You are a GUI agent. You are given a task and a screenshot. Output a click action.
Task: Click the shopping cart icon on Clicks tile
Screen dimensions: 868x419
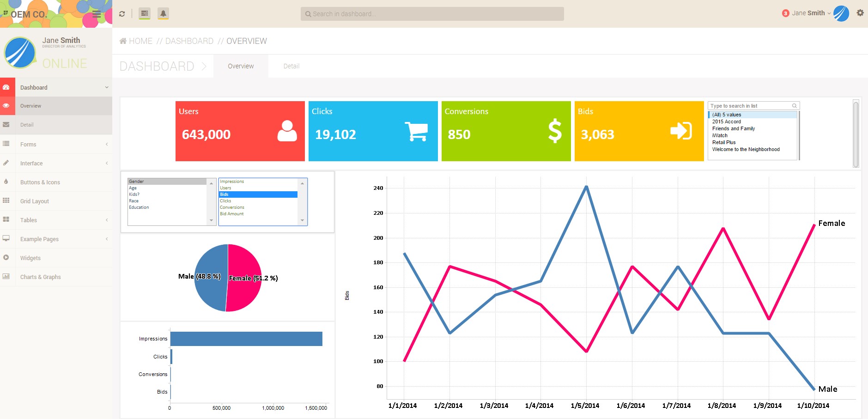(x=416, y=132)
